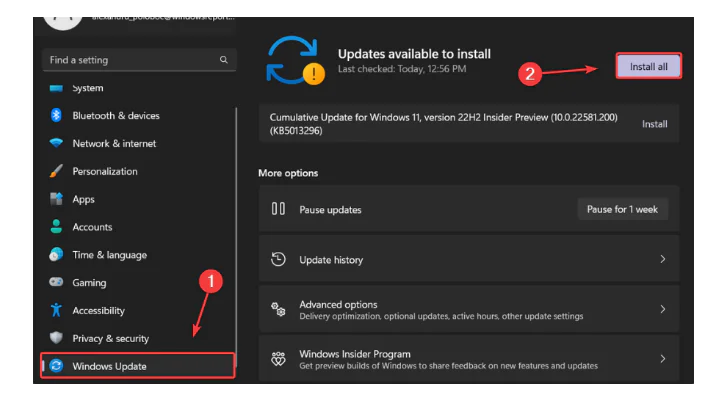The height and width of the screenshot is (395, 711).
Task: Click the Last checked timestamp text
Action: 402,69
